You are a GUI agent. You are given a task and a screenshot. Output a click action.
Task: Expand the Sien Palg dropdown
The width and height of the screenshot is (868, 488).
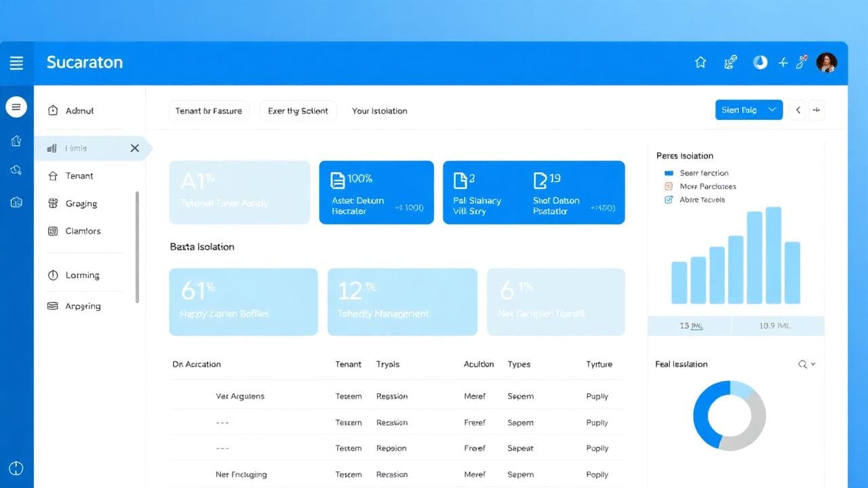coord(772,110)
